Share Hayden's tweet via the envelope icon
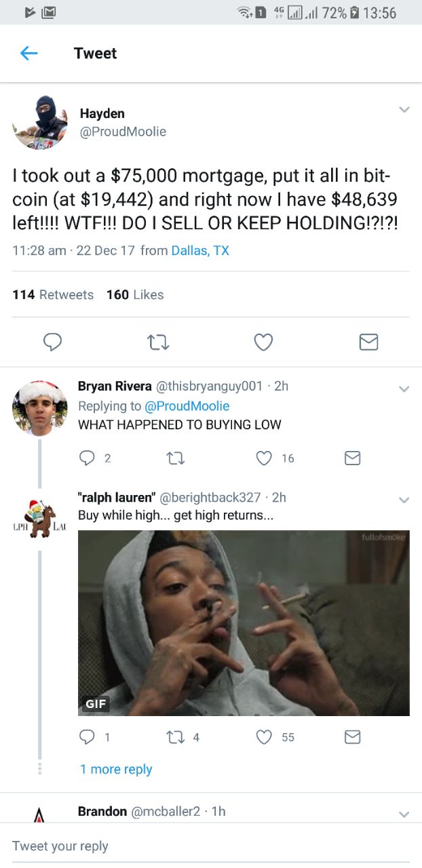This screenshot has height=868, width=422. (368, 343)
